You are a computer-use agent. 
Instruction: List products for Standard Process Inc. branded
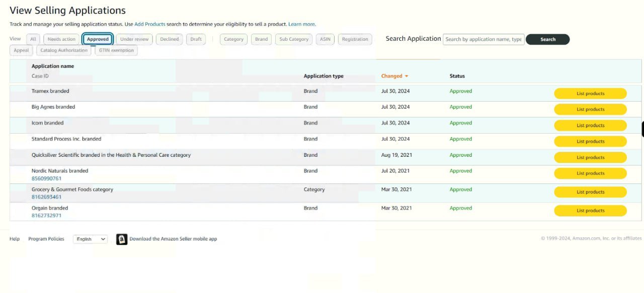click(x=591, y=142)
